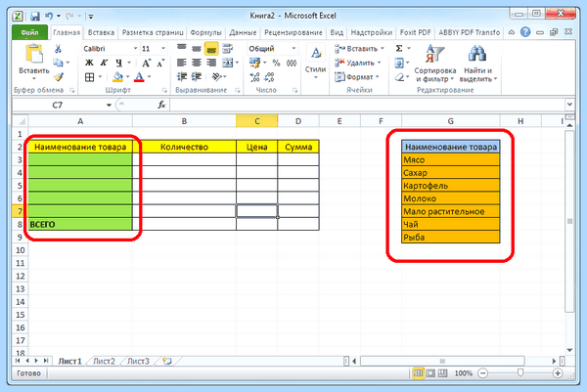
Task: Click accounting number format icon
Action: pyautogui.click(x=255, y=63)
